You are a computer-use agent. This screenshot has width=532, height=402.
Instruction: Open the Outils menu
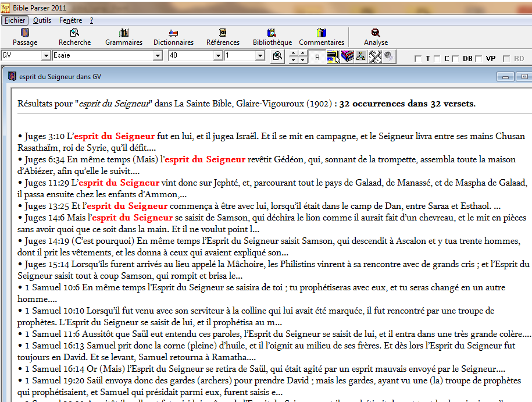click(42, 20)
